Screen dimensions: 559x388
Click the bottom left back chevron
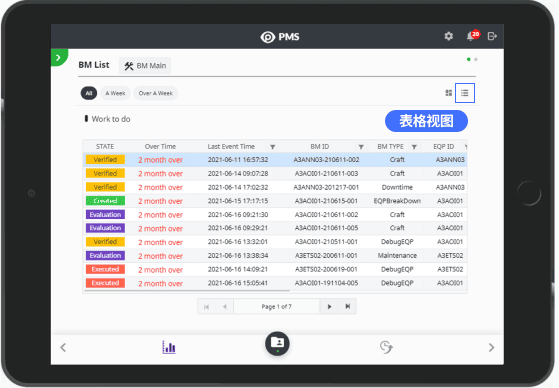(x=63, y=347)
